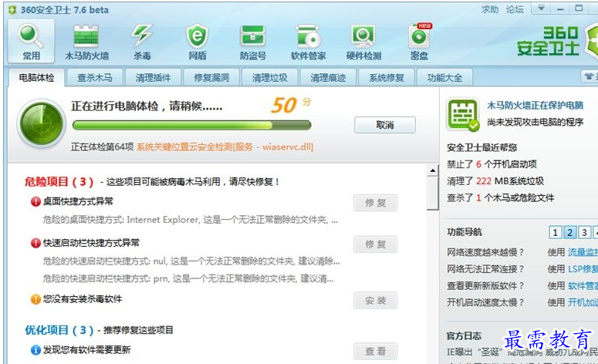The width and height of the screenshot is (598, 364).
Task: Select page 1 of 功能导航
Action: 556,232
